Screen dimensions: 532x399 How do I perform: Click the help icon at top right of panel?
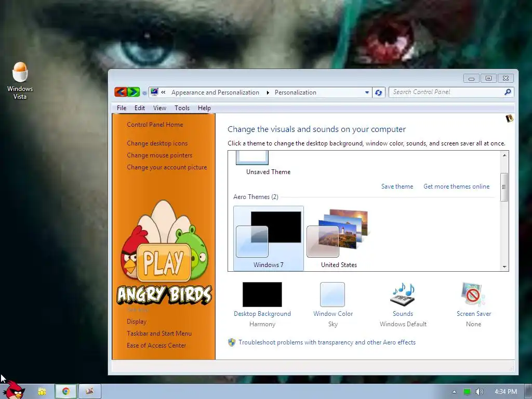point(509,118)
